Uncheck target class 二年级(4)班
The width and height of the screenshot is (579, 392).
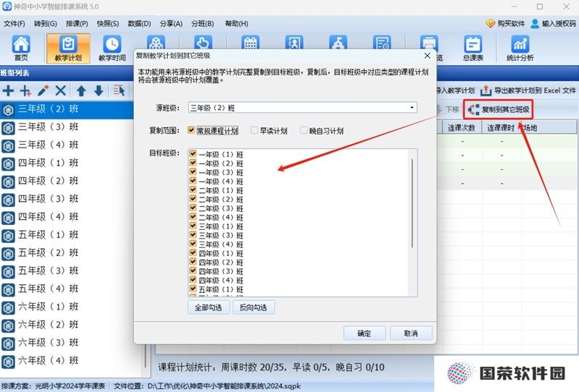(x=193, y=217)
